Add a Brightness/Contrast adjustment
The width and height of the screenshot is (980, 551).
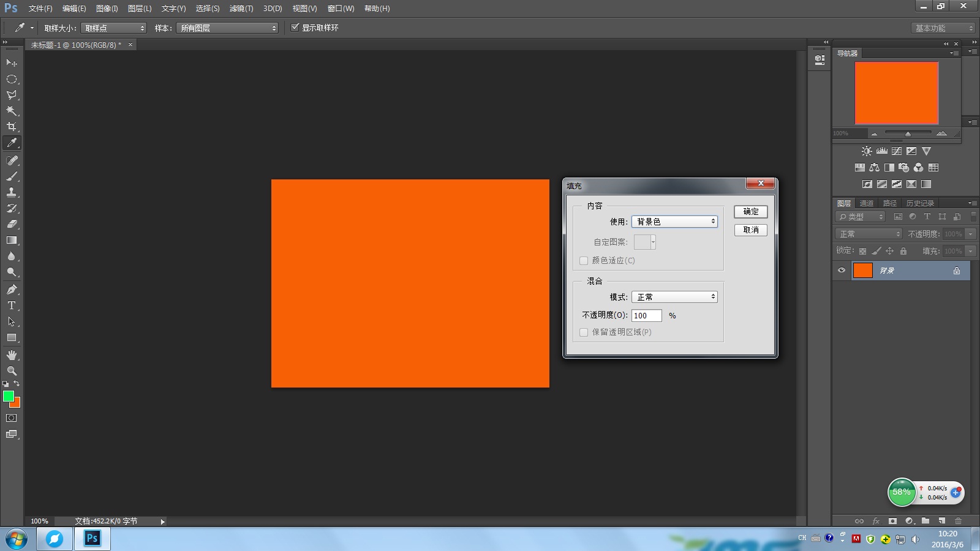click(867, 151)
